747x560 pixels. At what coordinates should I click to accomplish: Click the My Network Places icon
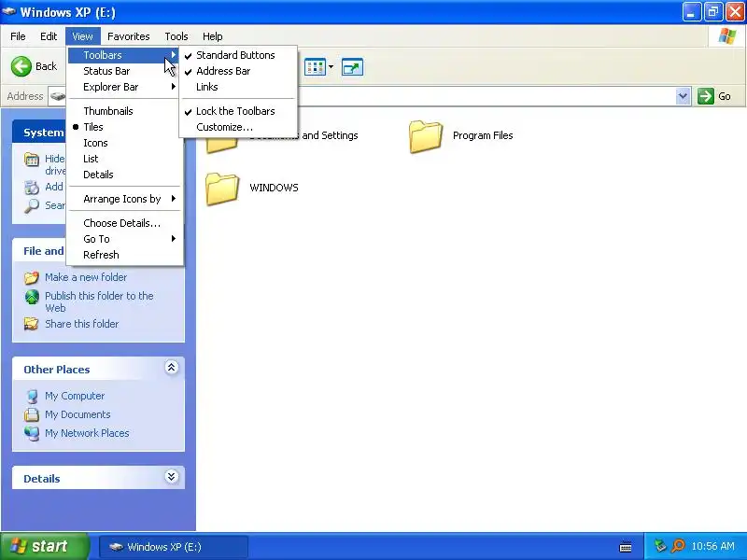[x=32, y=433]
